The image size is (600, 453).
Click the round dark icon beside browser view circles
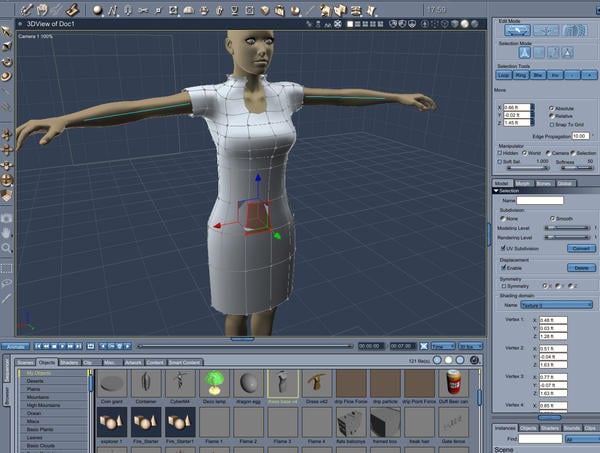[x=474, y=360]
